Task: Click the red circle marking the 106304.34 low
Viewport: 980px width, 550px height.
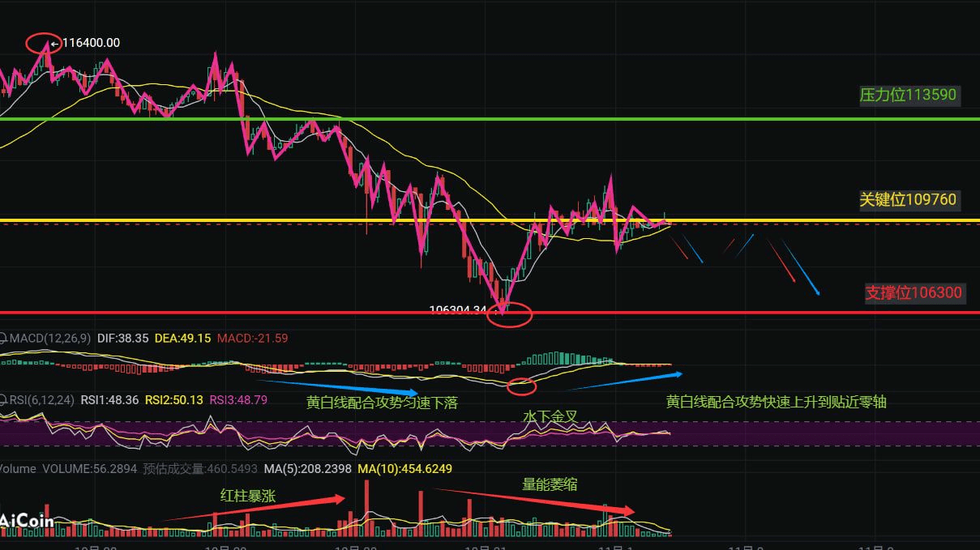Action: [509, 314]
